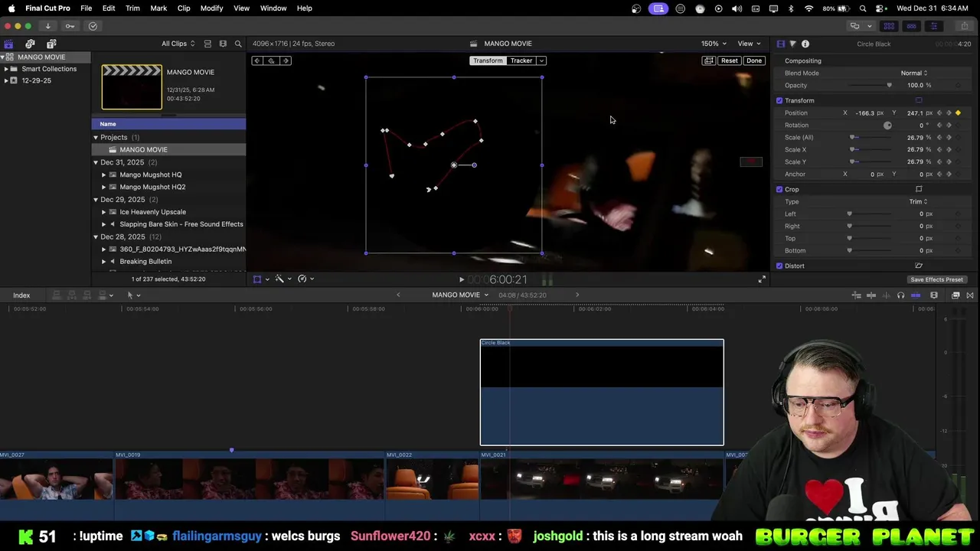The image size is (980, 551).
Task: Show or hide the Browser panel
Action: [889, 26]
